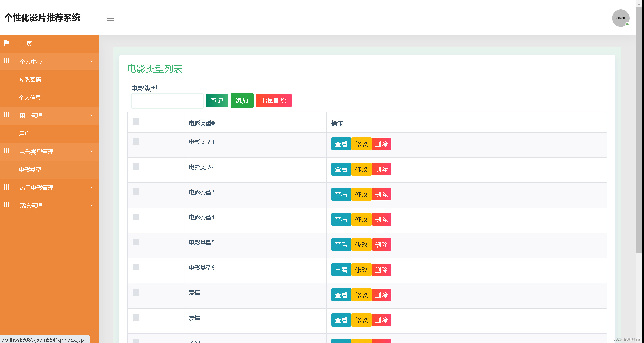Open the 个人信息 menu item
The height and width of the screenshot is (343, 644).
click(x=30, y=97)
